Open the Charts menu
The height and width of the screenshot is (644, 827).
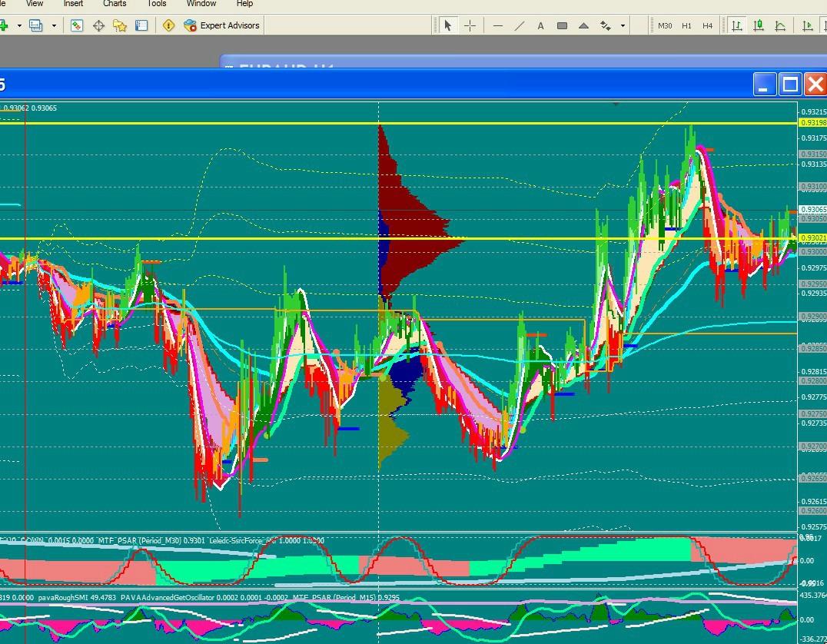[115, 4]
